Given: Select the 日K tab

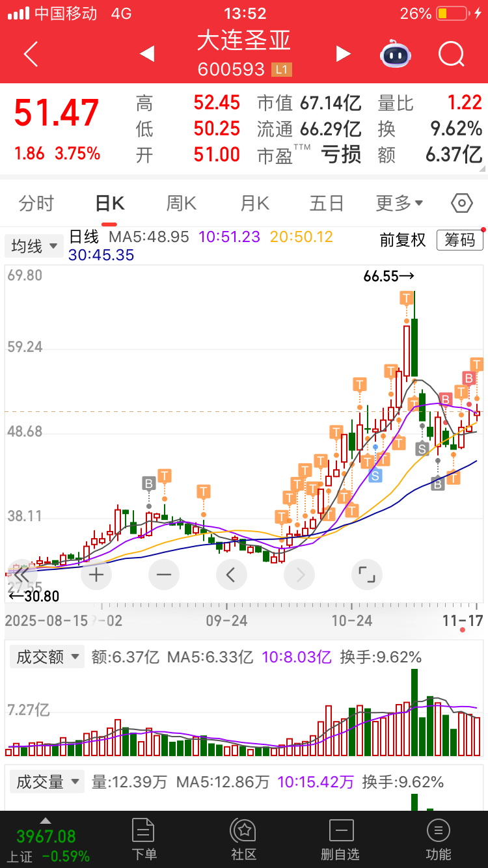Looking at the screenshot, I should coord(109,203).
